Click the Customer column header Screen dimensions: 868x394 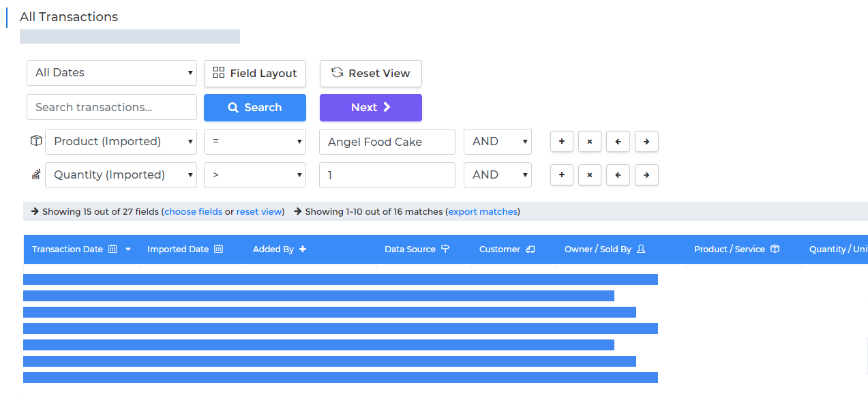tap(500, 249)
